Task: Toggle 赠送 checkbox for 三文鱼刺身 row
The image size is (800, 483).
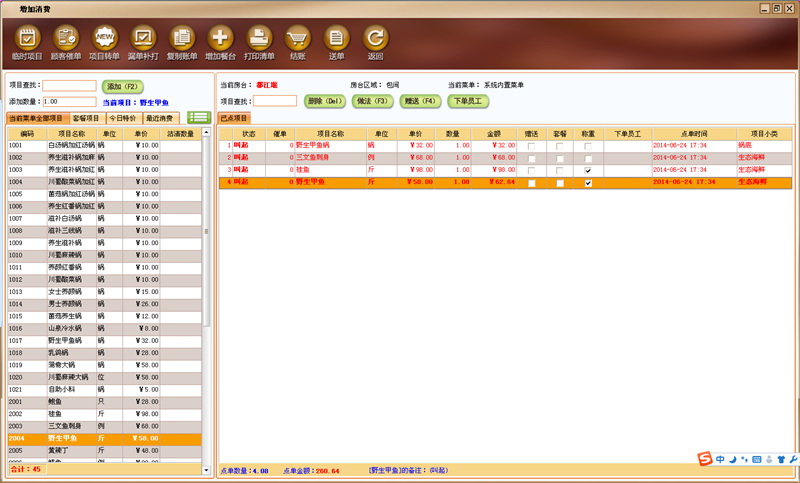Action: tap(531, 158)
